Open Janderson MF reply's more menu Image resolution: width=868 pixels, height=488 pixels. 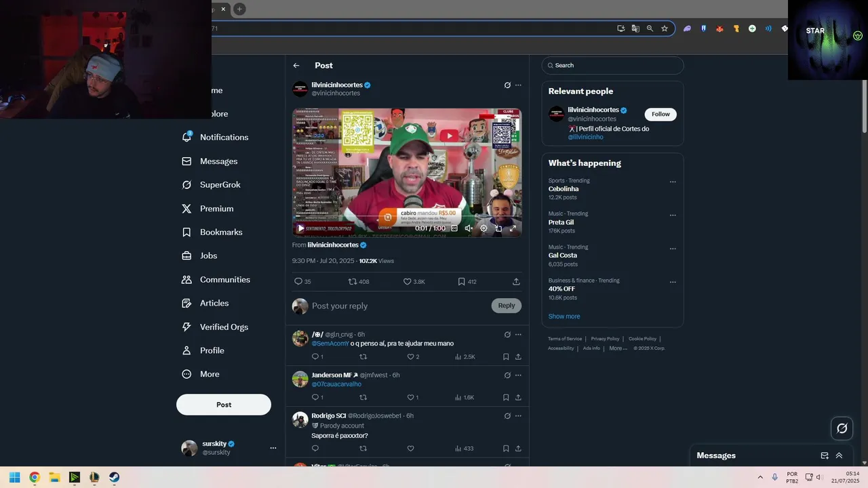pyautogui.click(x=518, y=375)
